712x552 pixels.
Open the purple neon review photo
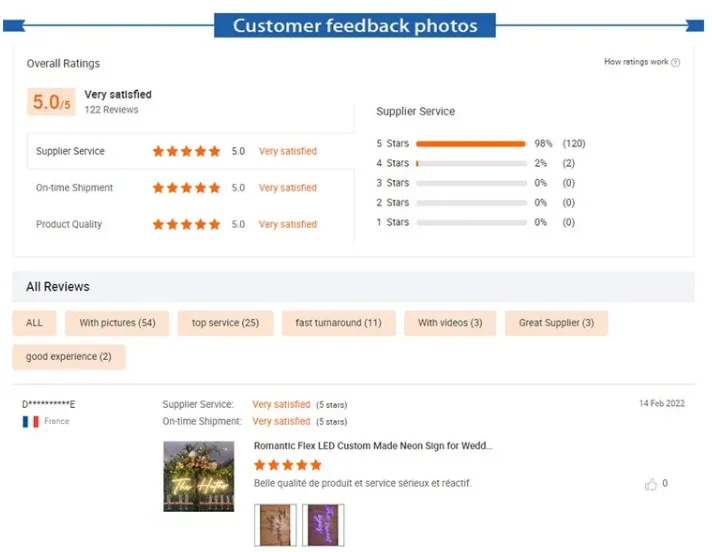(x=323, y=525)
